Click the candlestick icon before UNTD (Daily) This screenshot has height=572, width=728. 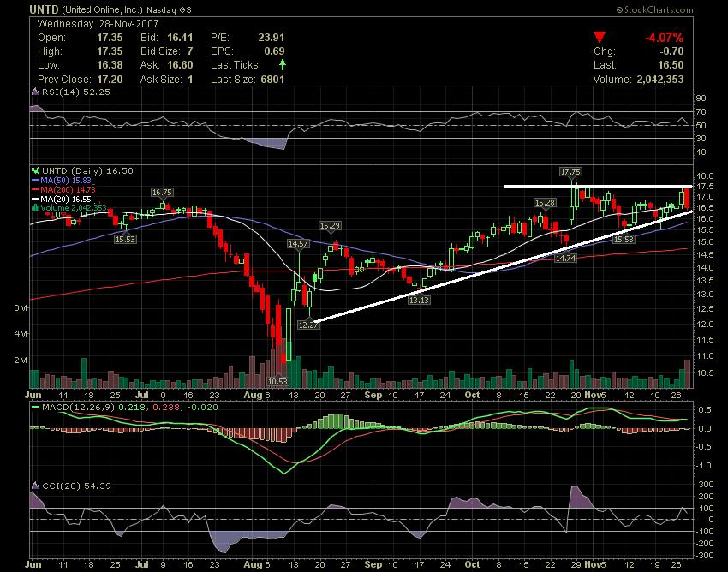click(35, 170)
